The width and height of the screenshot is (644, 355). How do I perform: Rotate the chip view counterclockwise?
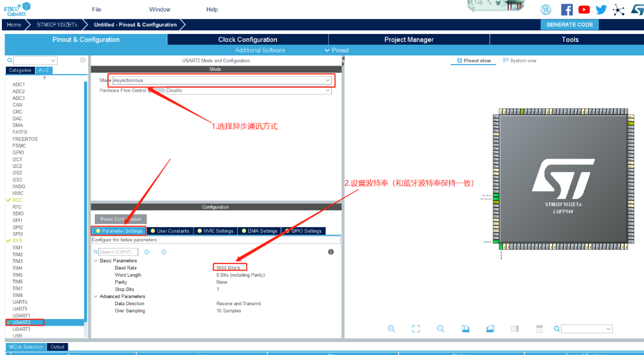490,329
